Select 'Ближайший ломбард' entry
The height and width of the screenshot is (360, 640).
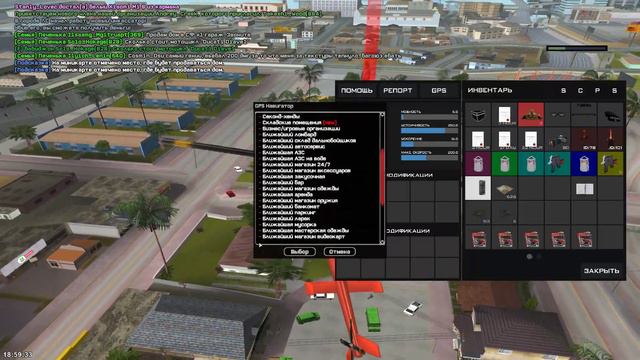[289, 134]
